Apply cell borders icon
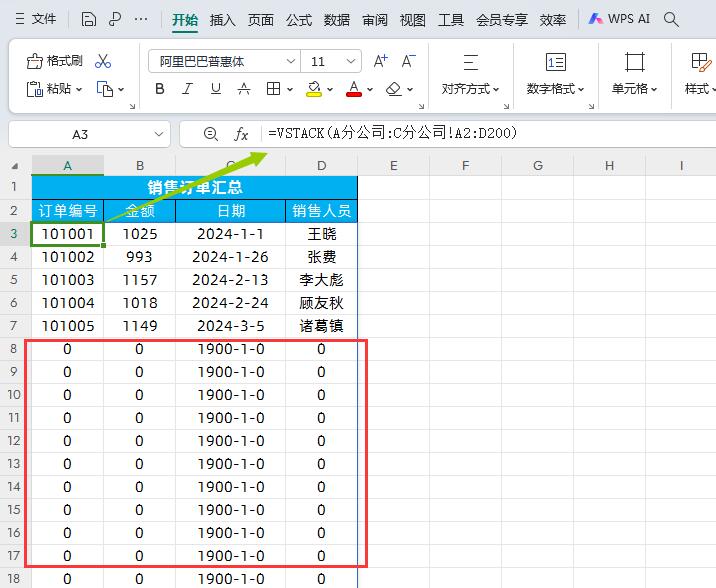Image resolution: width=716 pixels, height=588 pixels. 274,89
